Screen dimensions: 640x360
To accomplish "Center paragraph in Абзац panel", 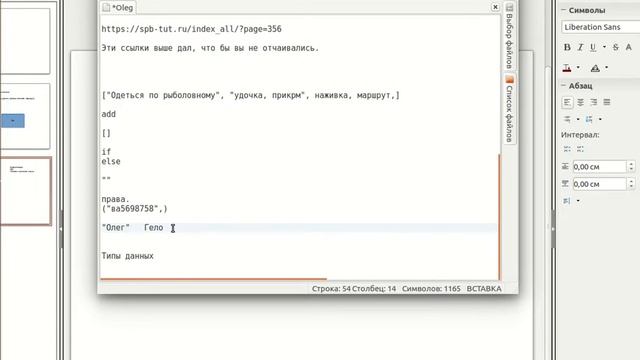I will tap(580, 102).
